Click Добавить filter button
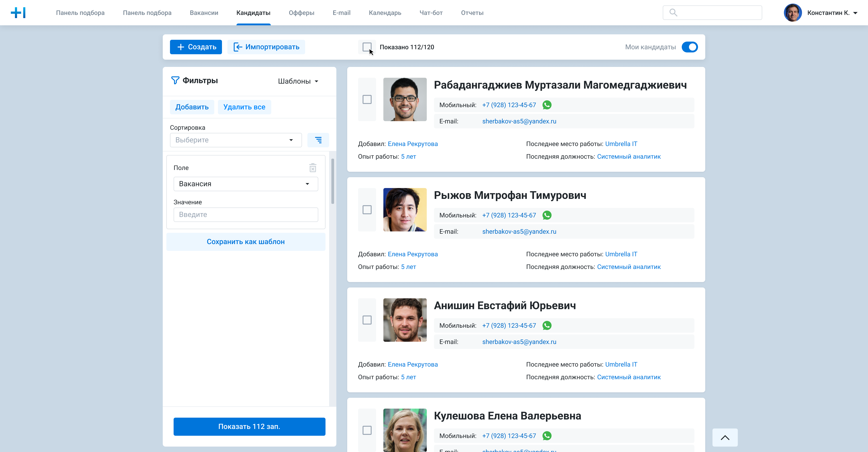868x452 pixels. point(192,107)
